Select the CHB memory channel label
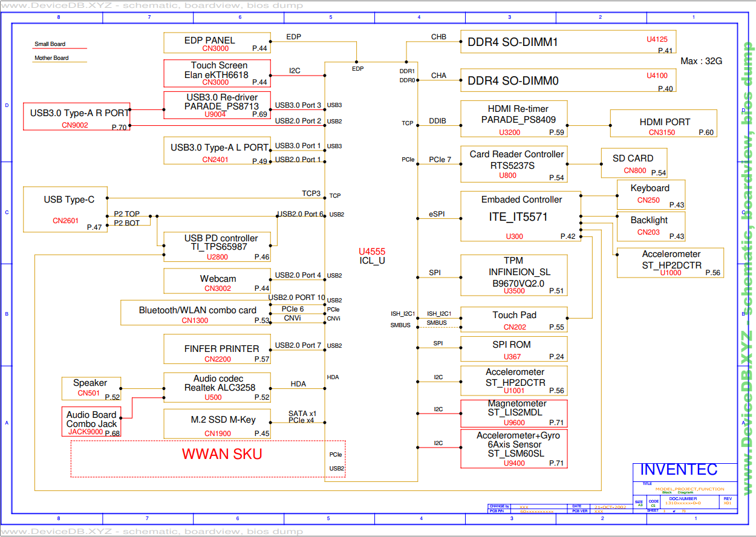 point(438,37)
